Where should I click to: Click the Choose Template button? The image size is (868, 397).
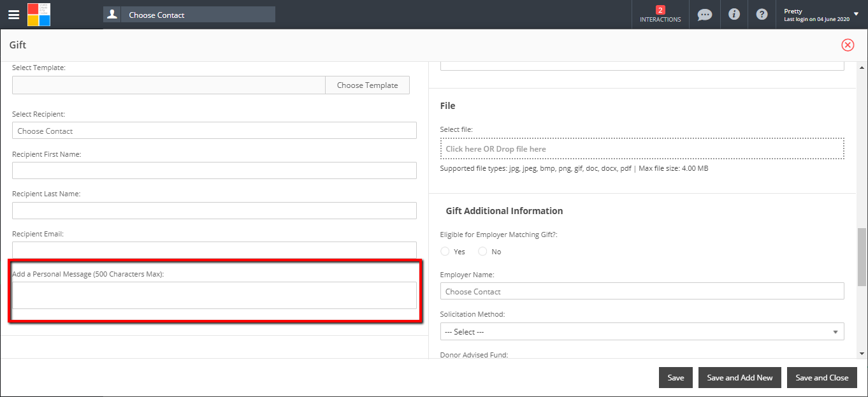[367, 85]
